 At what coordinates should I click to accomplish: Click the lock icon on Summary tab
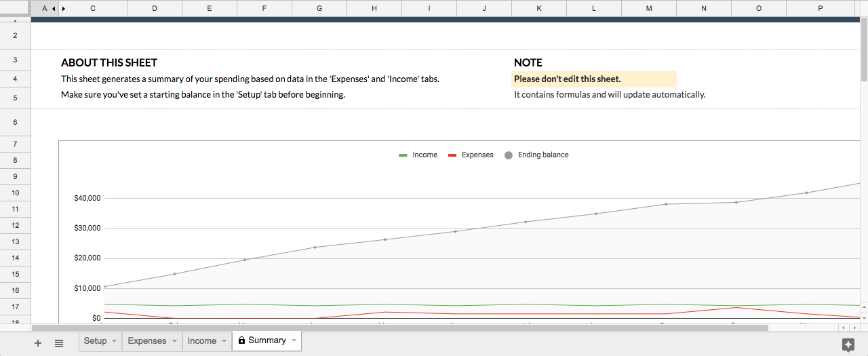tap(241, 340)
